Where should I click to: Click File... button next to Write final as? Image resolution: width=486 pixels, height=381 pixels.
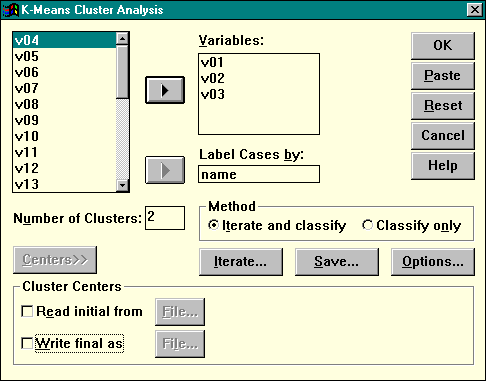coord(180,344)
